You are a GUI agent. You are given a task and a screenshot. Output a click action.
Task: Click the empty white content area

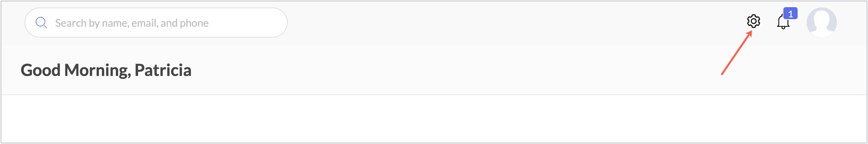pos(434,118)
